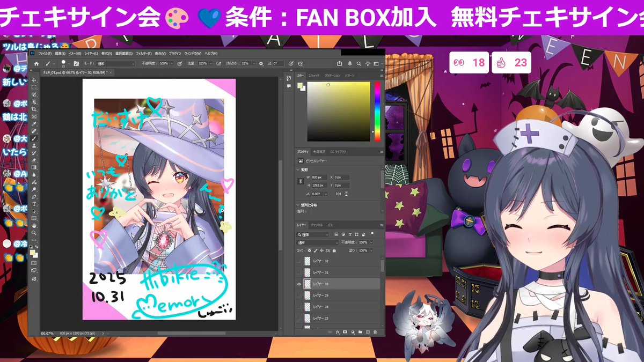The height and width of the screenshot is (362, 644).
Task: Click the Delete Layer trash icon
Action: (375, 331)
